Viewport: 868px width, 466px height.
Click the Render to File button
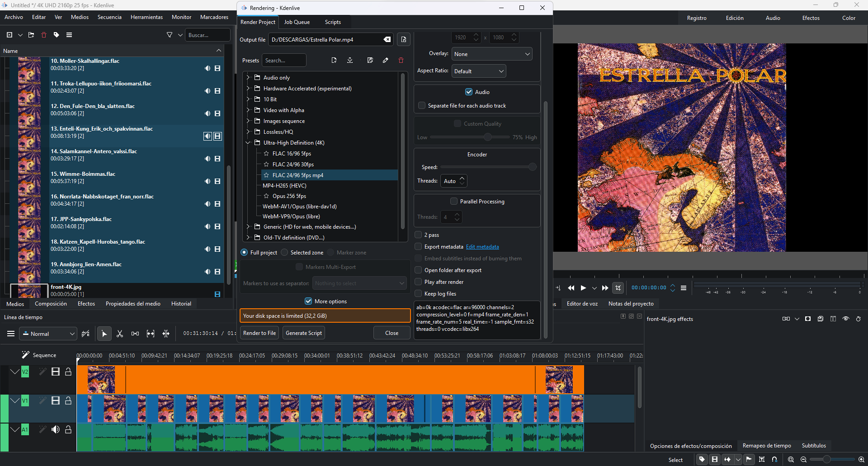click(259, 333)
